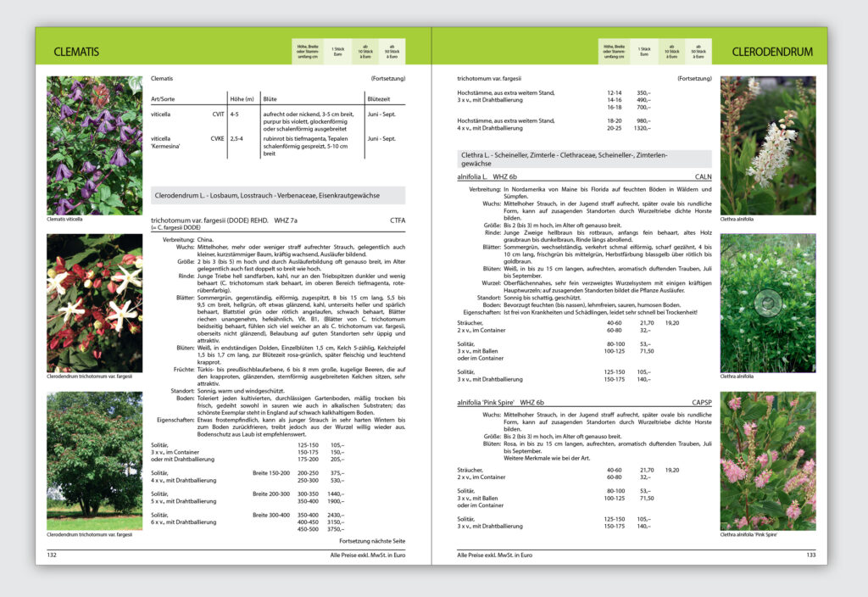Open the pink Clethra 'Pink Spire' photo

pyautogui.click(x=767, y=460)
